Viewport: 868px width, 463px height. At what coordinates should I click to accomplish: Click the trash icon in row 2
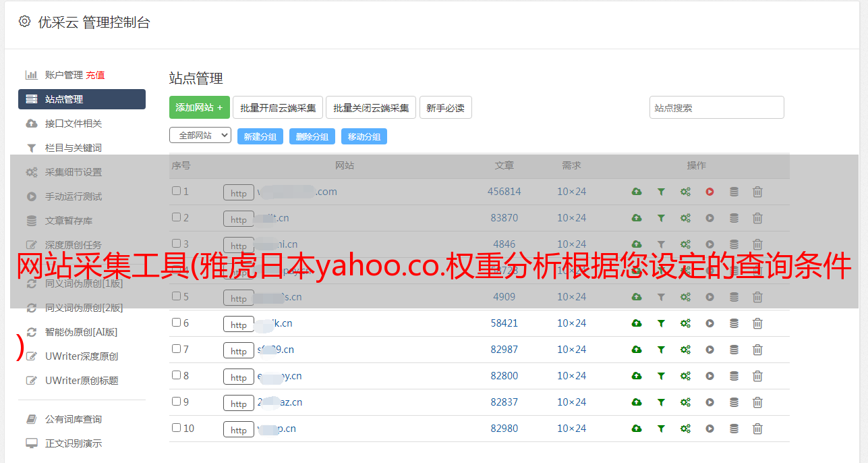[x=757, y=218]
